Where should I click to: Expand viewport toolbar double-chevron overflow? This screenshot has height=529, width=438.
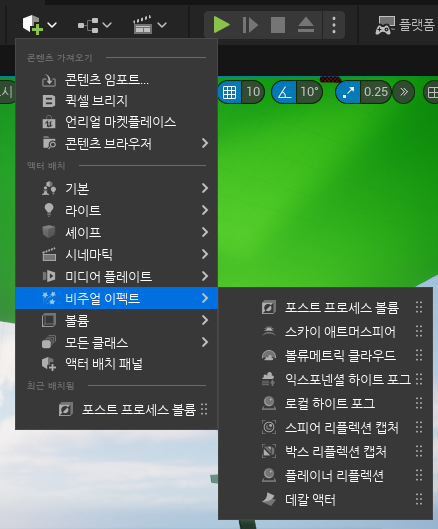coord(404,92)
